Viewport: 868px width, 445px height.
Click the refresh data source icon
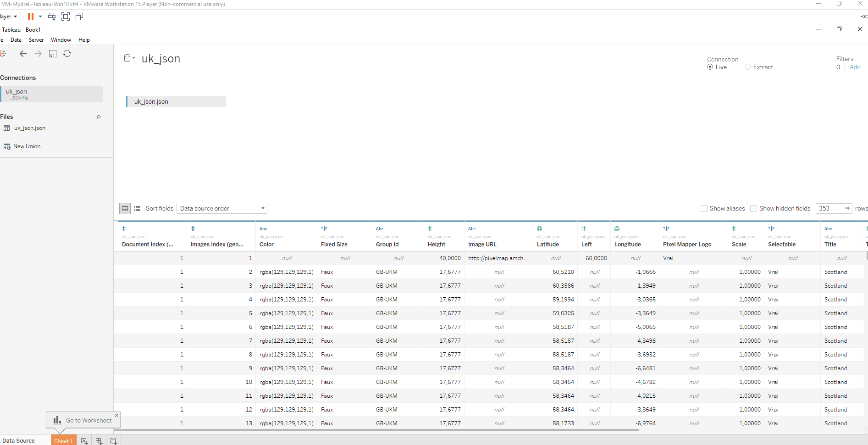click(67, 54)
